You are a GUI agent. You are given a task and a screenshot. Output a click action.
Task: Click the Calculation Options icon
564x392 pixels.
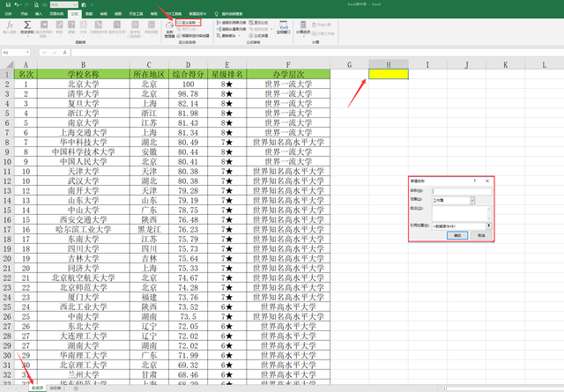tap(302, 27)
